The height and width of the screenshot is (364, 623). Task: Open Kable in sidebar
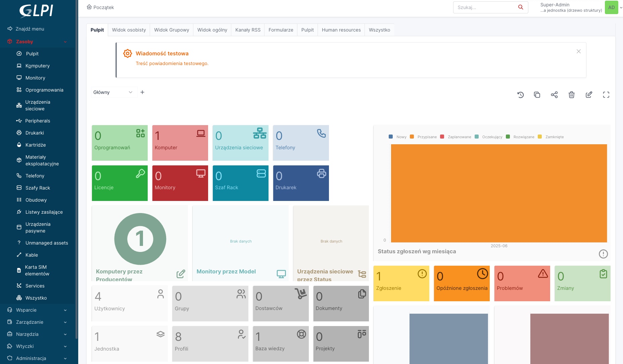coord(32,255)
